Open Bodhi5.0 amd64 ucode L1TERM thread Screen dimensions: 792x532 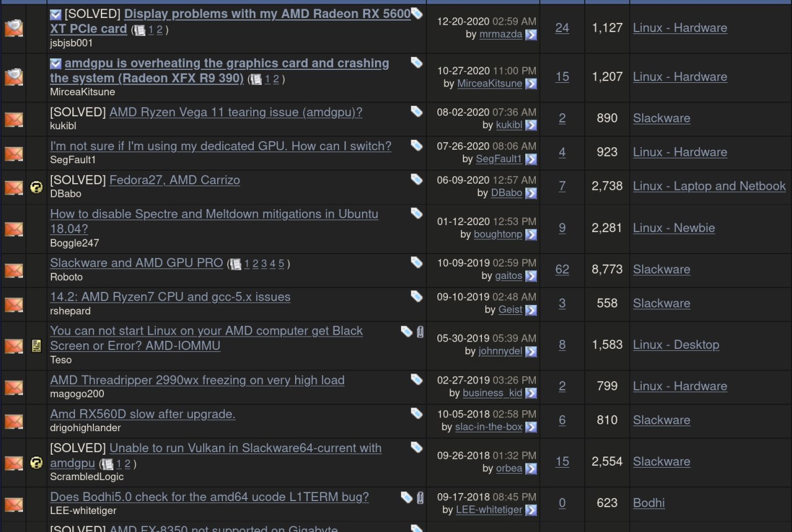210,497
